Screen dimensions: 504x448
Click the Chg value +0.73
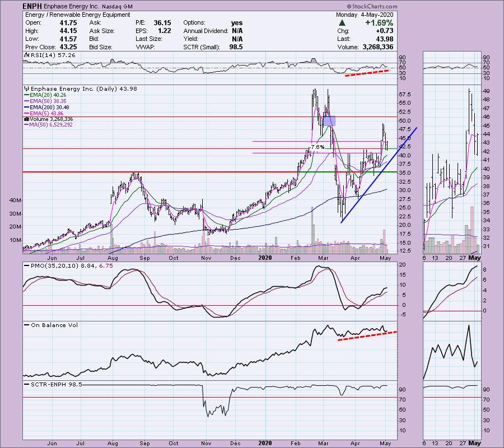coord(385,31)
